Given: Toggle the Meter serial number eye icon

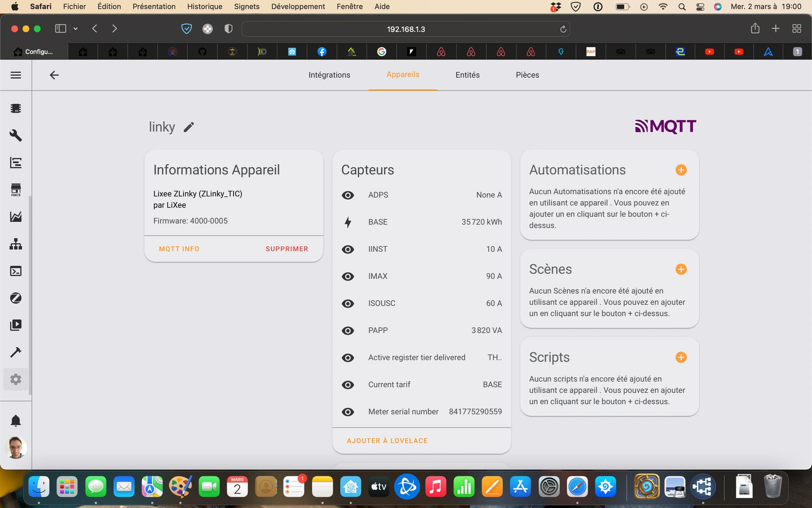Looking at the screenshot, I should 348,412.
